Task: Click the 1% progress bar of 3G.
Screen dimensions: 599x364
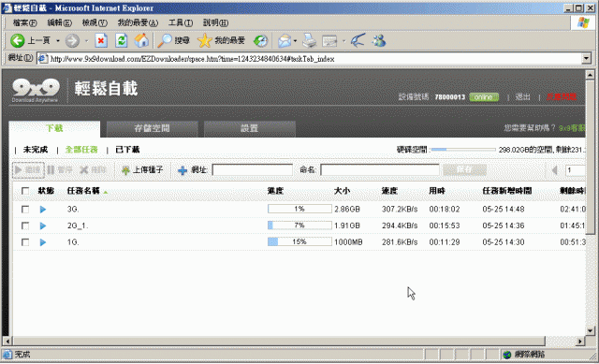Action: [299, 209]
